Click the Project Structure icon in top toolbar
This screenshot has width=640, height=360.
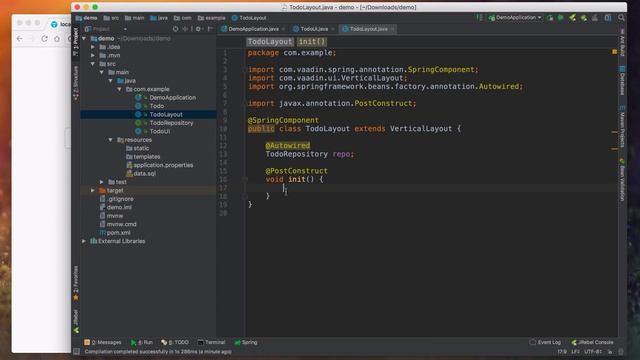(x=608, y=18)
